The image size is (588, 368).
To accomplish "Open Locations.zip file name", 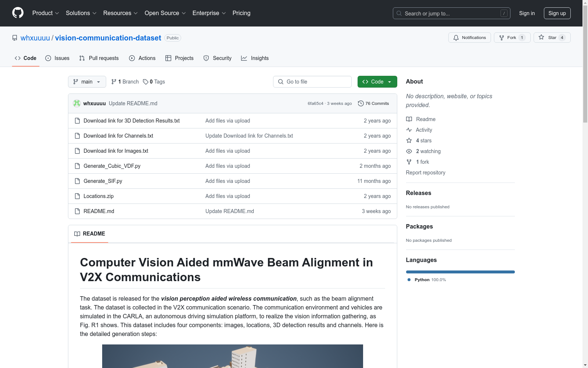I will [98, 196].
